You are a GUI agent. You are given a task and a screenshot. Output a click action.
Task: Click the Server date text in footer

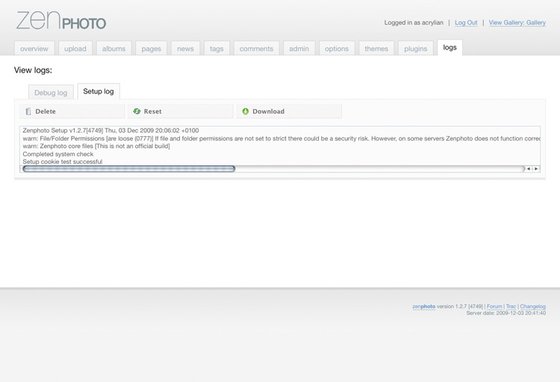506,313
